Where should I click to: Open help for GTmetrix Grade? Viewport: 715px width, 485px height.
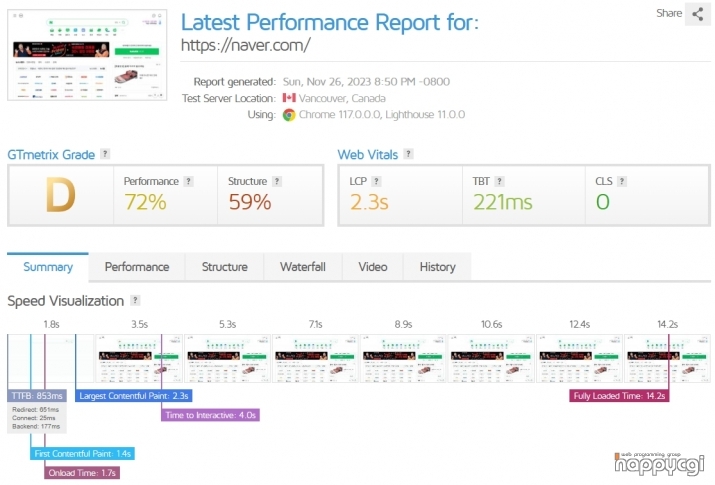pos(105,154)
